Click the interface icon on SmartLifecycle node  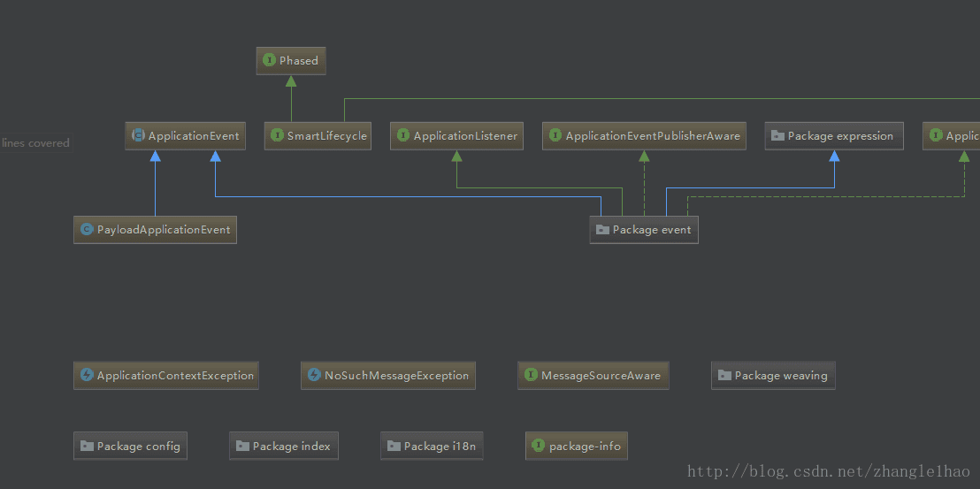coord(278,135)
